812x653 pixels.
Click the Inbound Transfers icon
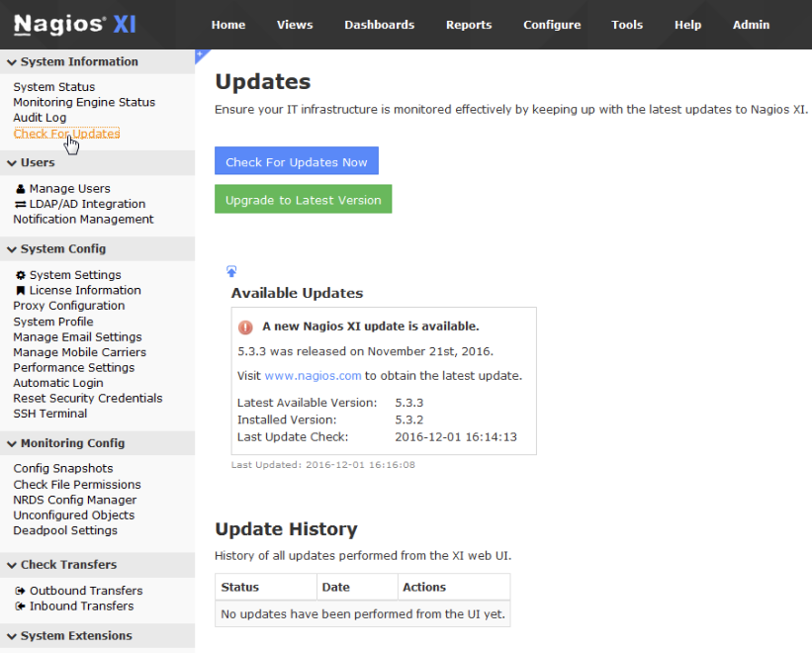pos(20,606)
